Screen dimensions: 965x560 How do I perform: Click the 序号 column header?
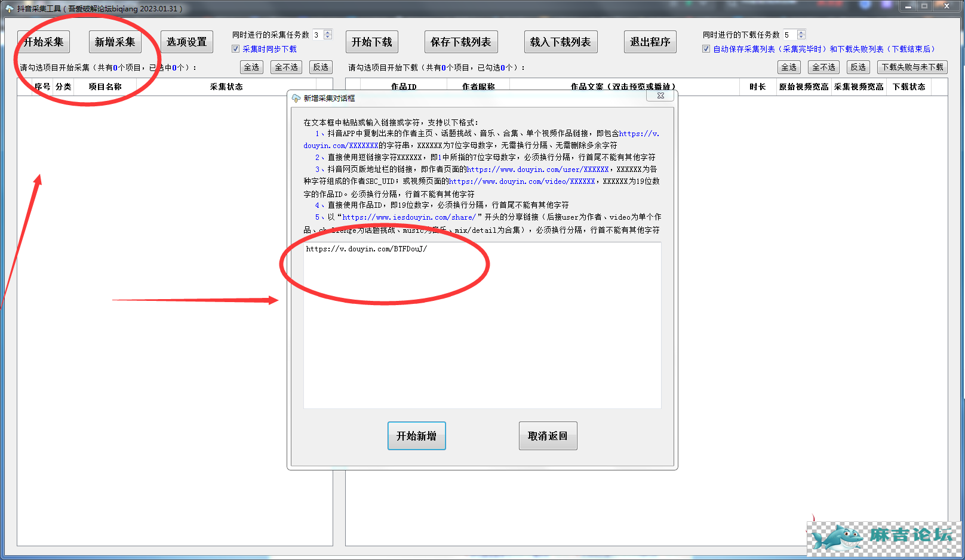click(x=42, y=87)
